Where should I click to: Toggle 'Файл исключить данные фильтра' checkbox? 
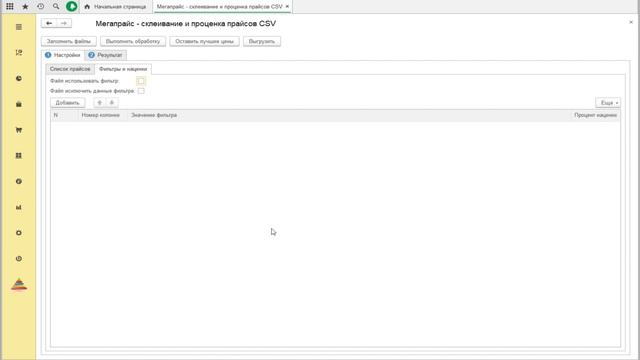coord(141,91)
